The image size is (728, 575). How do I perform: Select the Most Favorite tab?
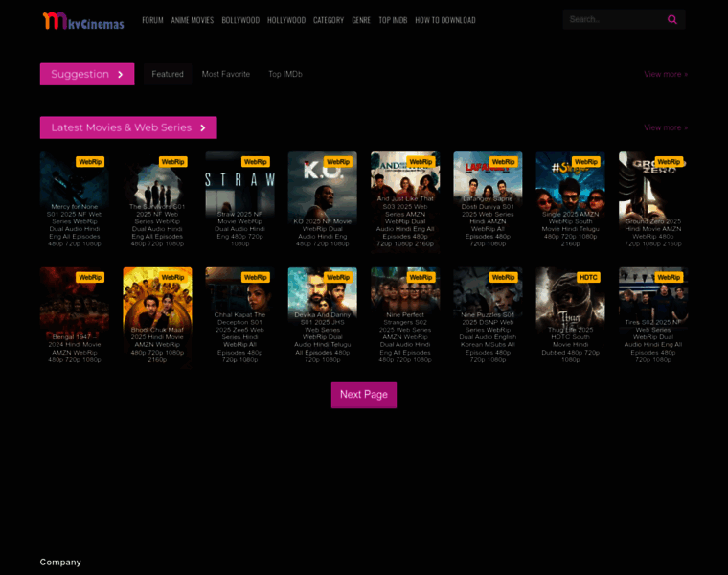(x=226, y=74)
